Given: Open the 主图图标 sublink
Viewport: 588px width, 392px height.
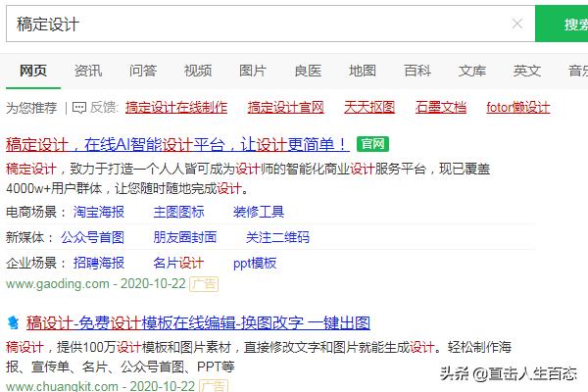Looking at the screenshot, I should pos(178,212).
